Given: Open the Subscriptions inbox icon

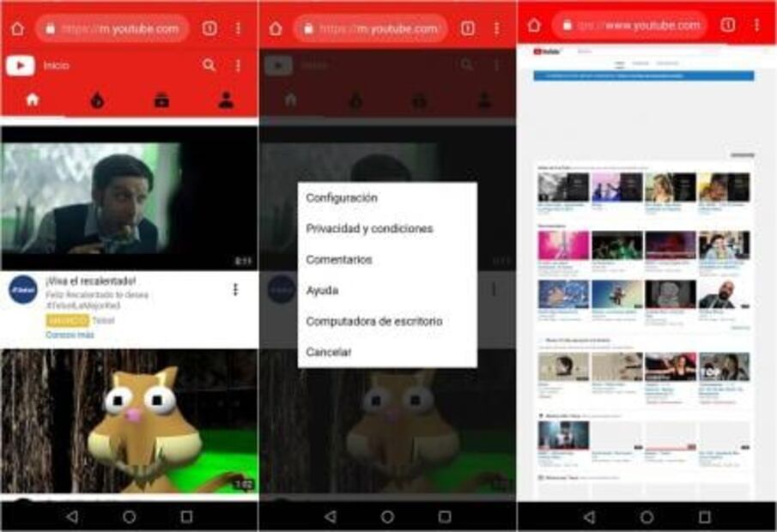Looking at the screenshot, I should 161,98.
